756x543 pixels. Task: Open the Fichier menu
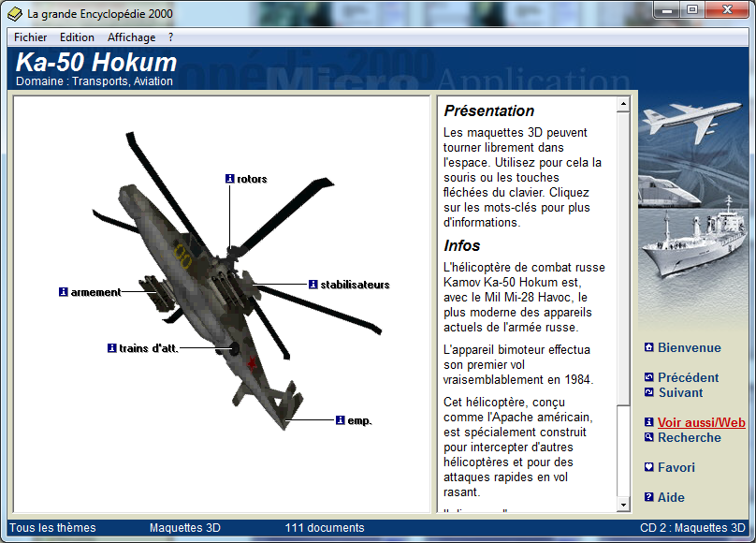point(30,37)
